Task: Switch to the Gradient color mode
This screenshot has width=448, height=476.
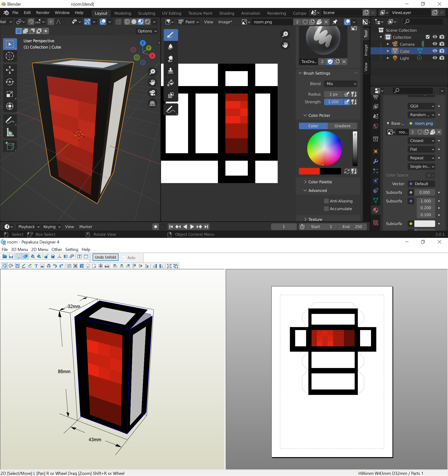Action: [x=342, y=126]
